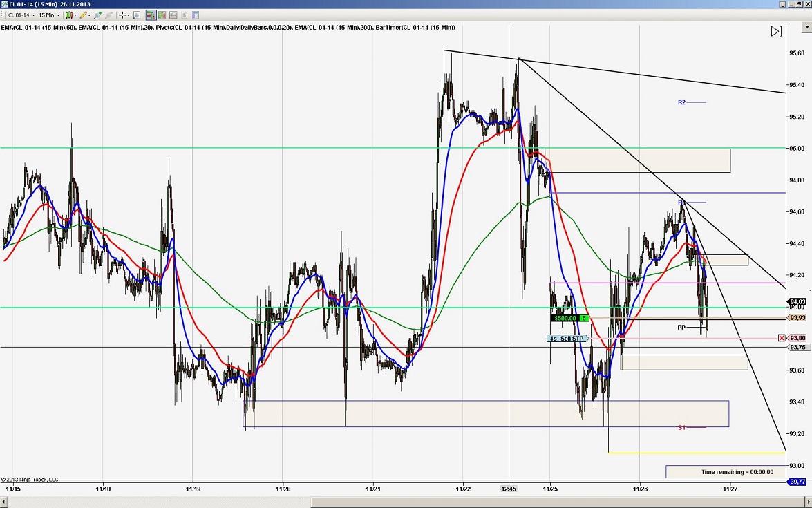This screenshot has height=508, width=812.
Task: Expand the crosshair tool dropdown arrow
Action: coord(129,15)
